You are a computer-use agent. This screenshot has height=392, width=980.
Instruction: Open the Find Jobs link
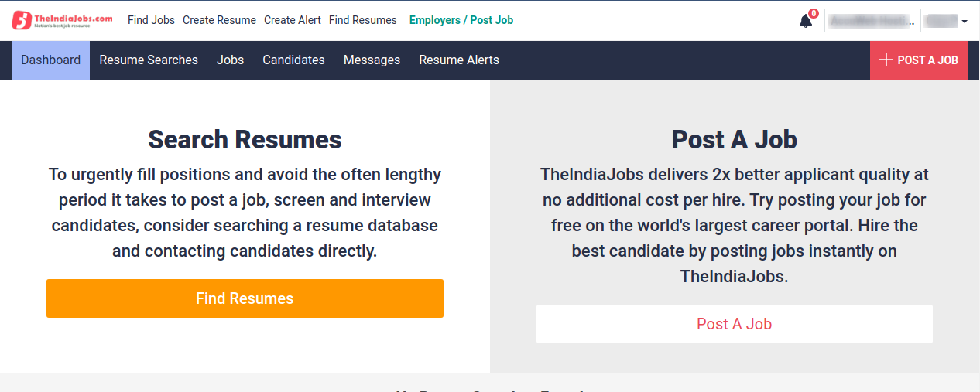pyautogui.click(x=151, y=20)
